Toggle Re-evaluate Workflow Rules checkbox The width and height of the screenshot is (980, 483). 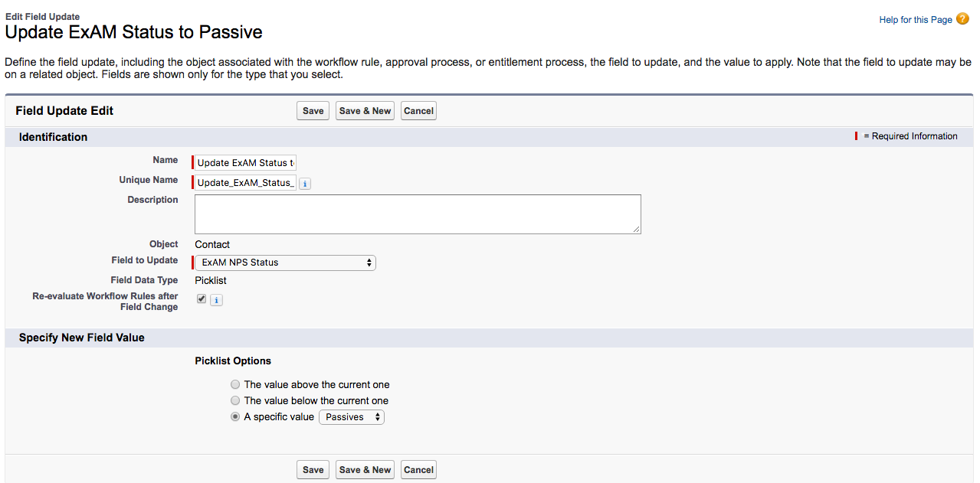(x=202, y=299)
